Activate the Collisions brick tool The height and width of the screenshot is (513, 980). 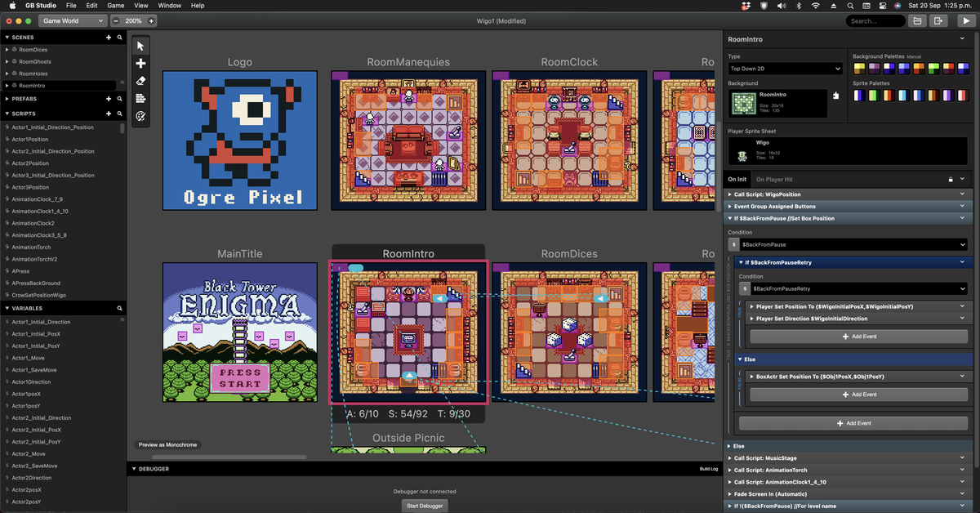(x=140, y=99)
